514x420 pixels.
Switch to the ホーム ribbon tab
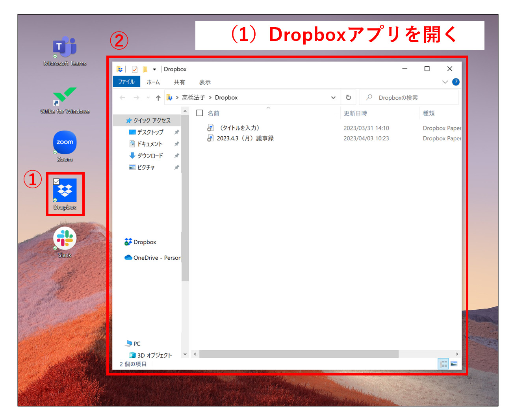pos(153,82)
